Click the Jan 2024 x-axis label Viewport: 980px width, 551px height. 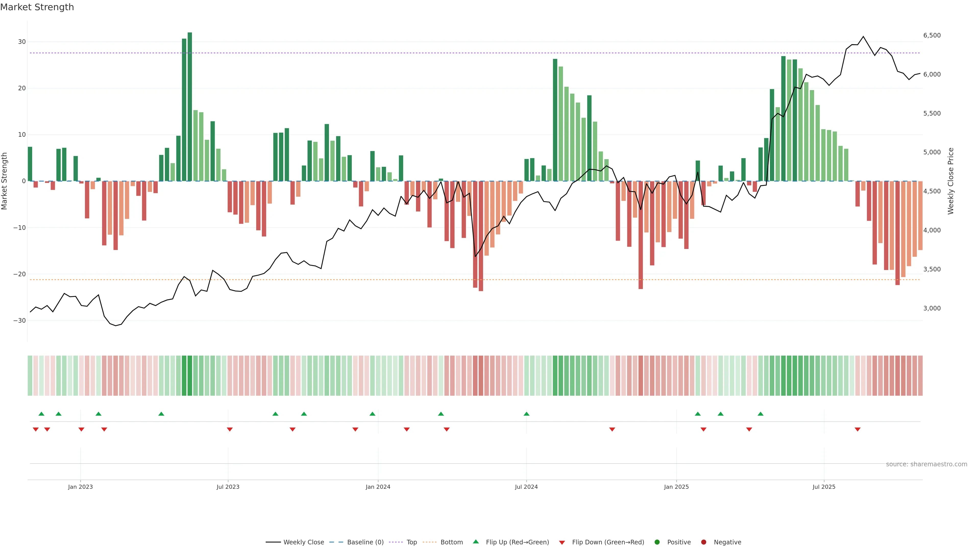coord(378,487)
